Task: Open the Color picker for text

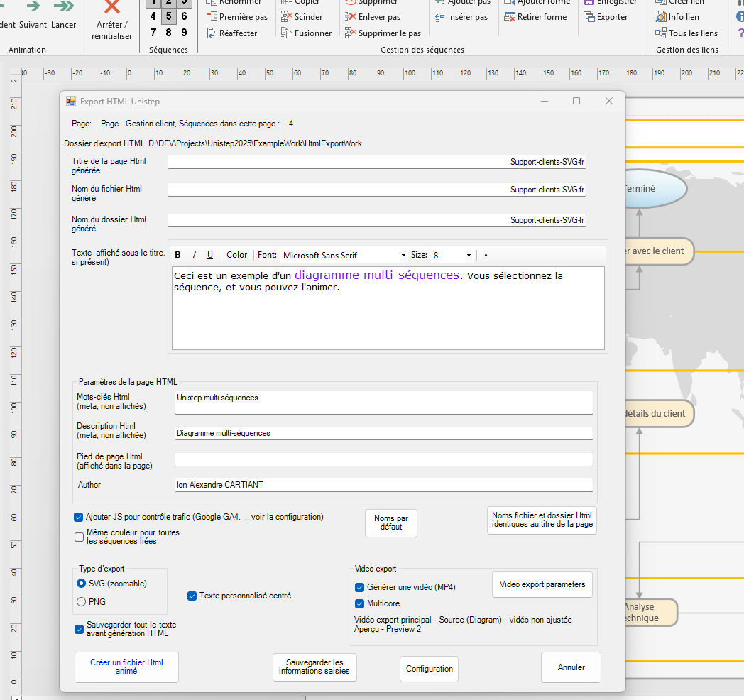Action: pos(237,255)
